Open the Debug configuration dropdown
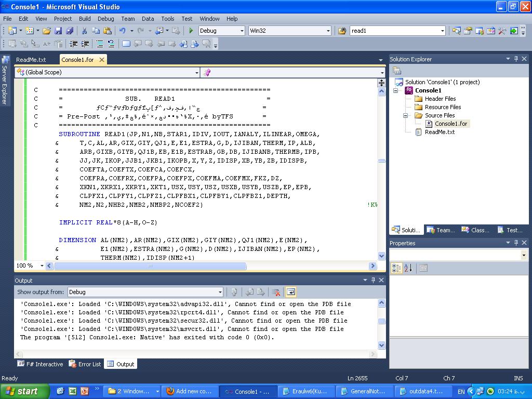This screenshot has height=399, width=532. (x=242, y=31)
